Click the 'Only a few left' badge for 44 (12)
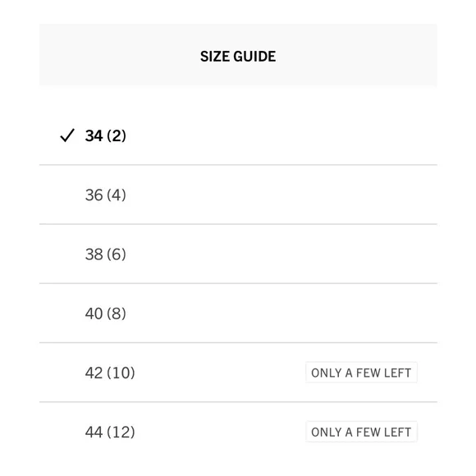Screen dimensions: 476x476 point(361,432)
